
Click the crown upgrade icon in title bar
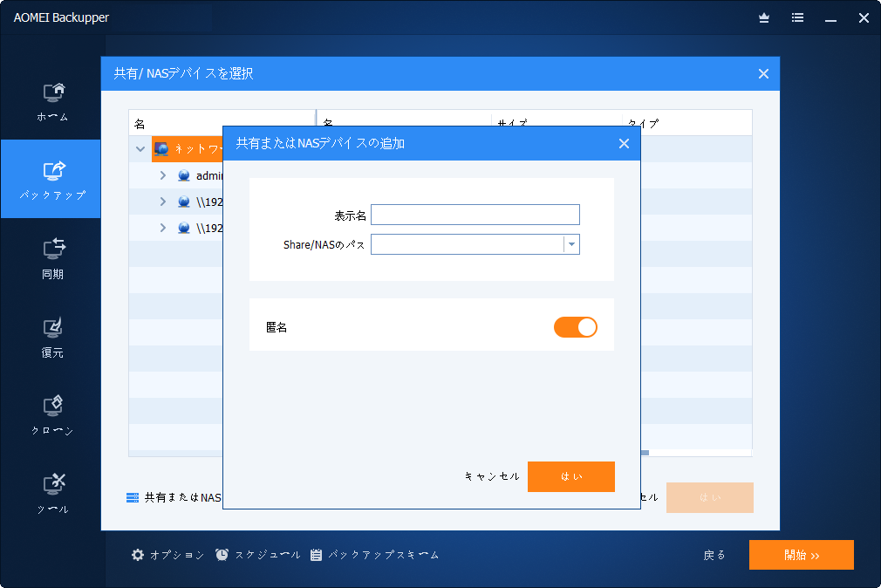(x=764, y=18)
